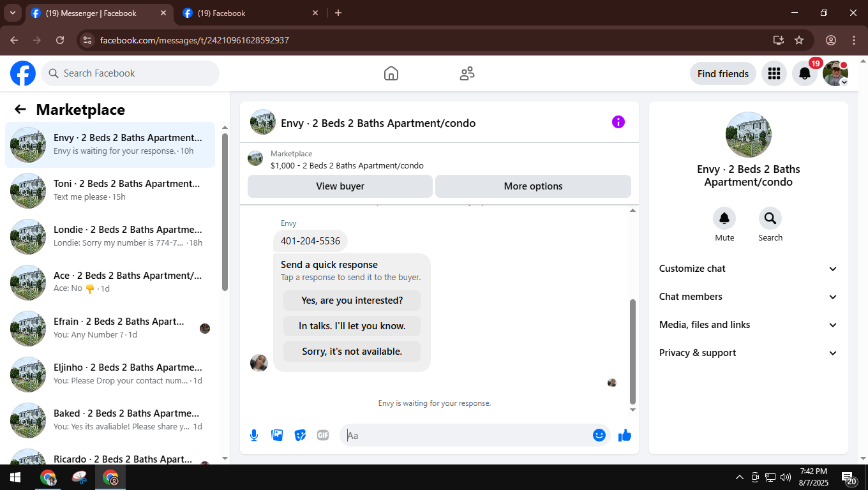Open the GIF picker icon
This screenshot has width=868, height=490.
pyautogui.click(x=323, y=435)
